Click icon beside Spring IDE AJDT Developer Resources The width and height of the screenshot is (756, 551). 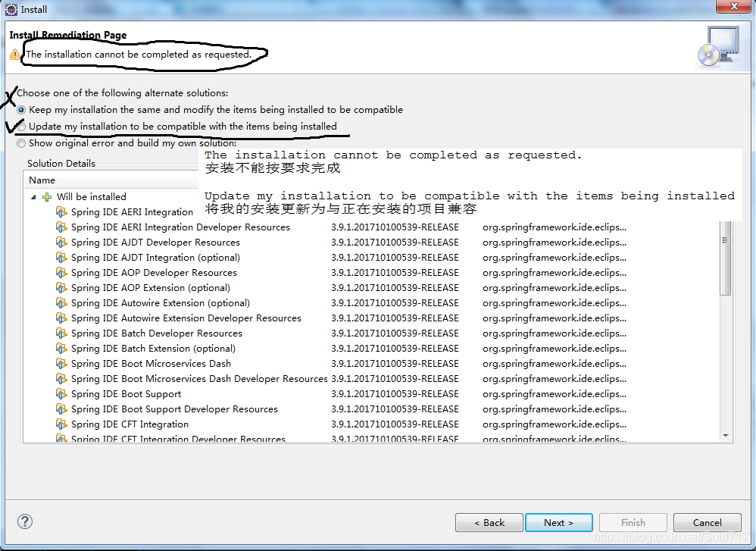61,243
